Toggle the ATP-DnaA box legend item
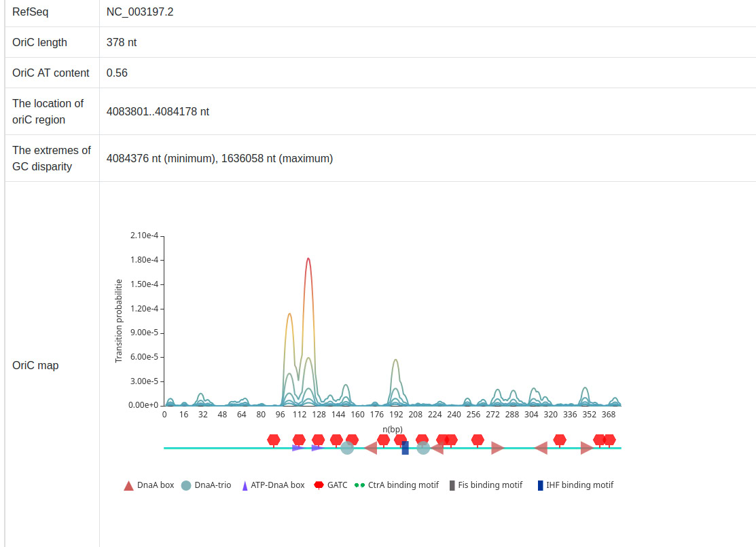The height and width of the screenshot is (547, 756). 272,485
